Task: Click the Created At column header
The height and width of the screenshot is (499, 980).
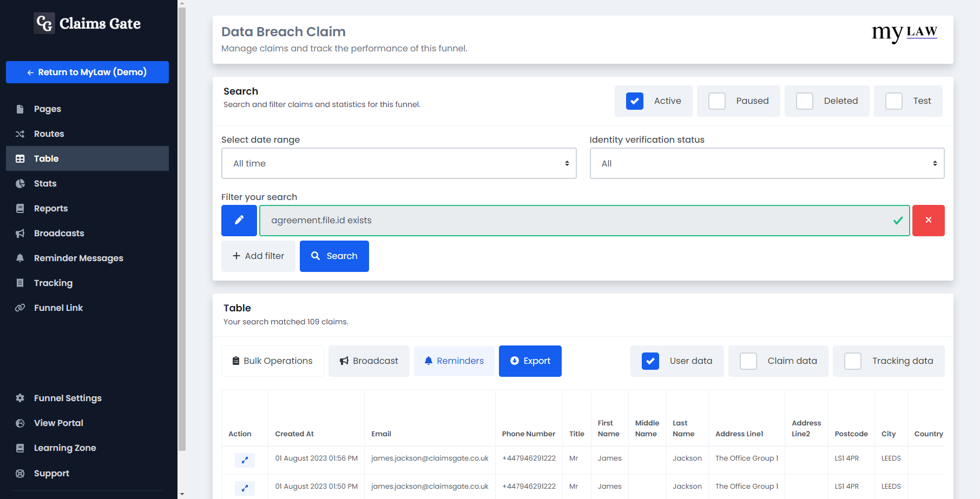Action: [294, 434]
